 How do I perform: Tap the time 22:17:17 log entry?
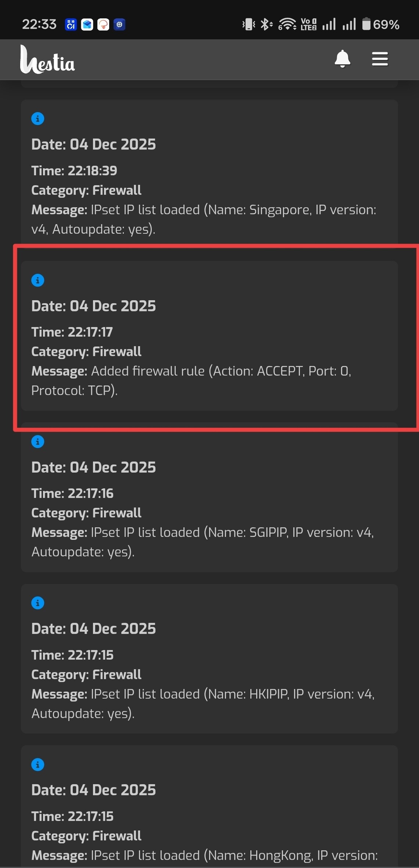pos(72,332)
